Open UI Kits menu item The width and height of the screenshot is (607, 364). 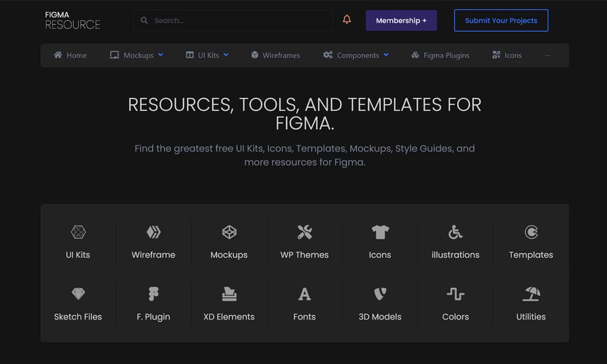pyautogui.click(x=208, y=55)
